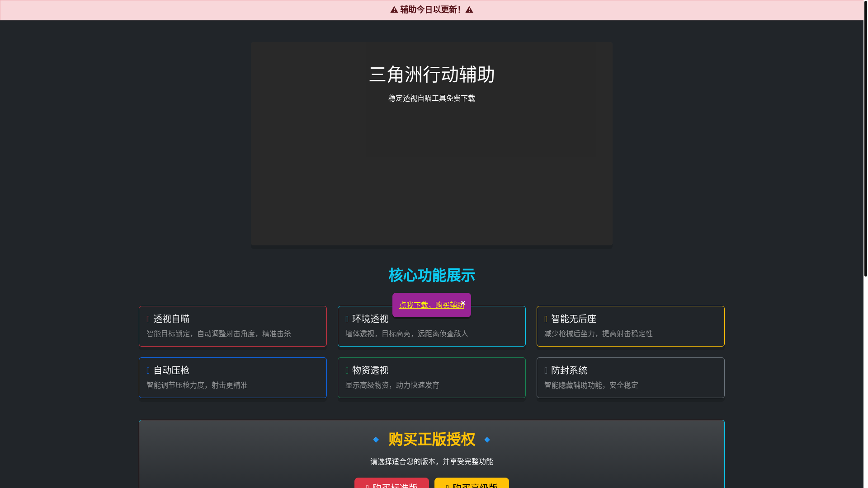Open the 点我下载，购买辅助 link

click(x=431, y=305)
